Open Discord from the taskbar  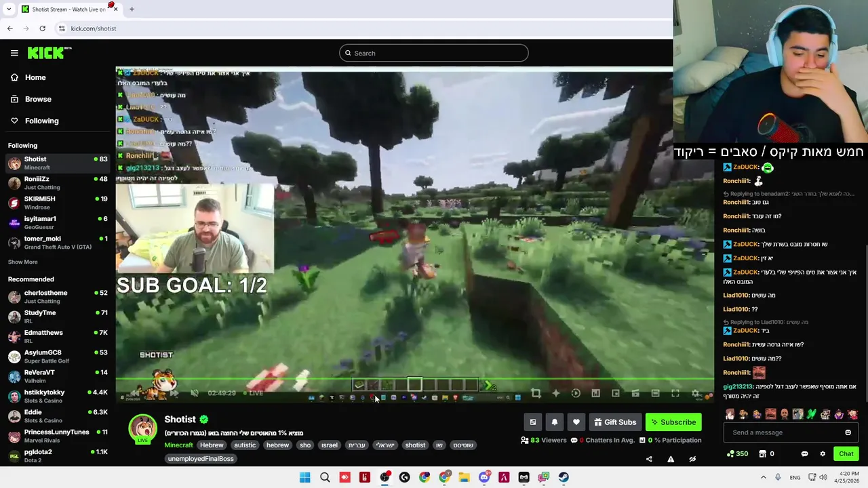pos(484,477)
